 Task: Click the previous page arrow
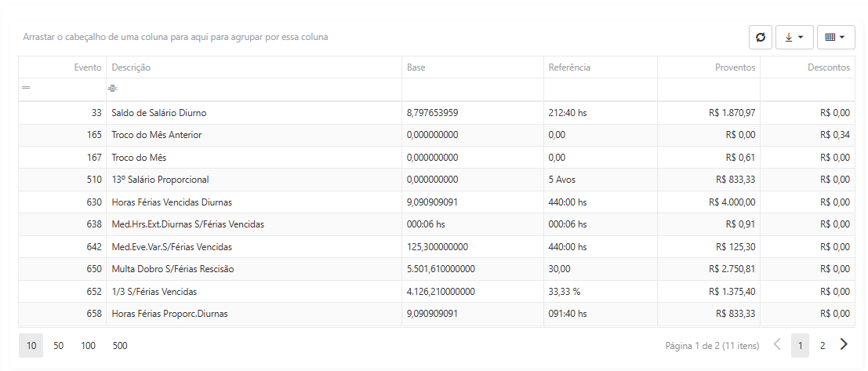point(777,345)
